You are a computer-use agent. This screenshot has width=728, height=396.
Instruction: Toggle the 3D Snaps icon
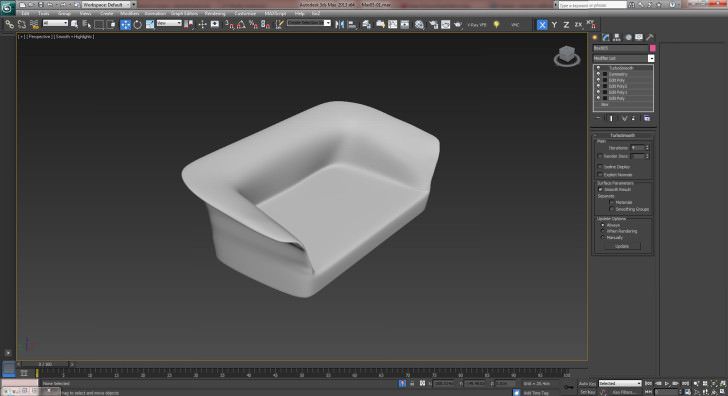pos(229,24)
